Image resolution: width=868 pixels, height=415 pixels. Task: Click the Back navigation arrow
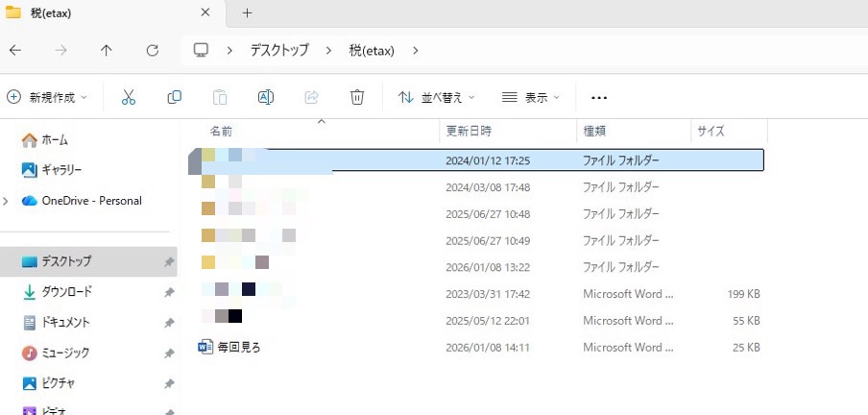(x=15, y=50)
